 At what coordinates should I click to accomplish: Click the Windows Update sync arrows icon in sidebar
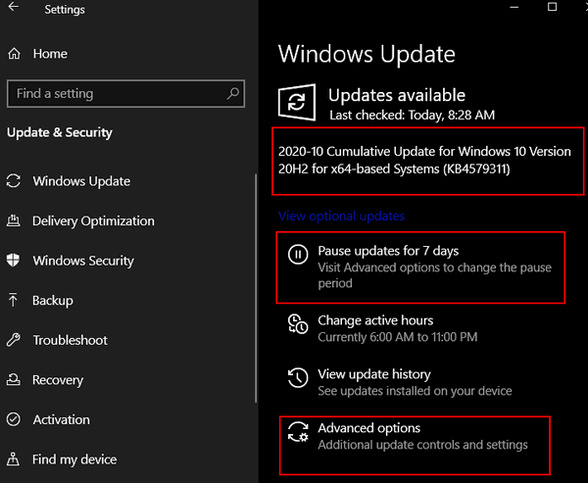14,181
